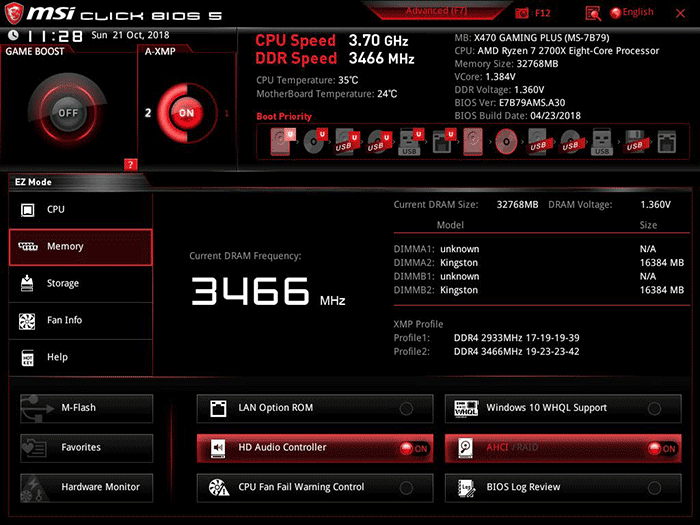Click the DIMMA1 unknown memory row
The height and width of the screenshot is (525, 700).
539,249
